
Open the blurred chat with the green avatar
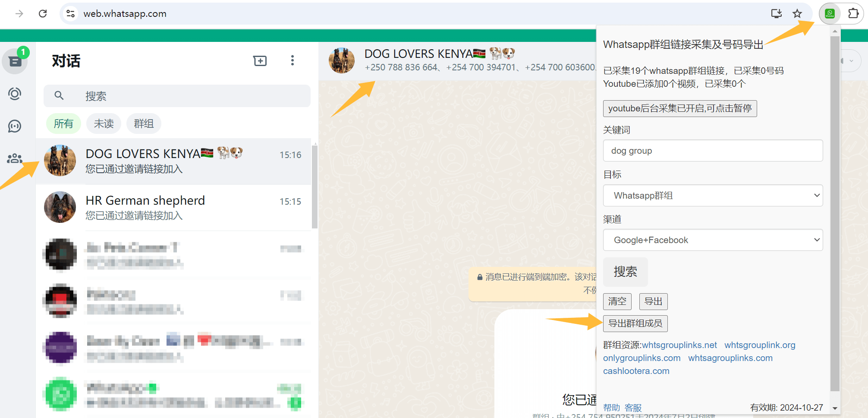click(x=173, y=394)
